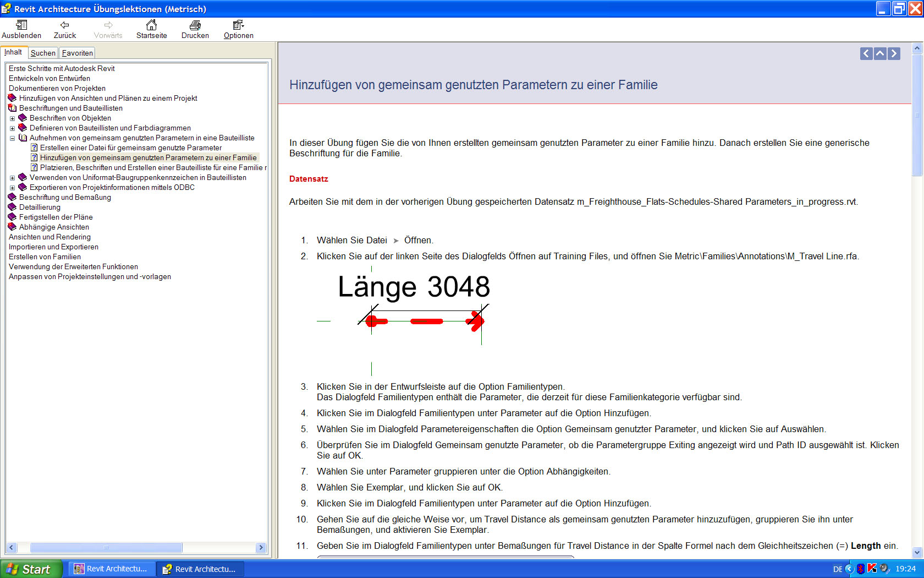Print the topic with the Drucken icon
This screenshot has height=578, width=924.
tap(195, 25)
